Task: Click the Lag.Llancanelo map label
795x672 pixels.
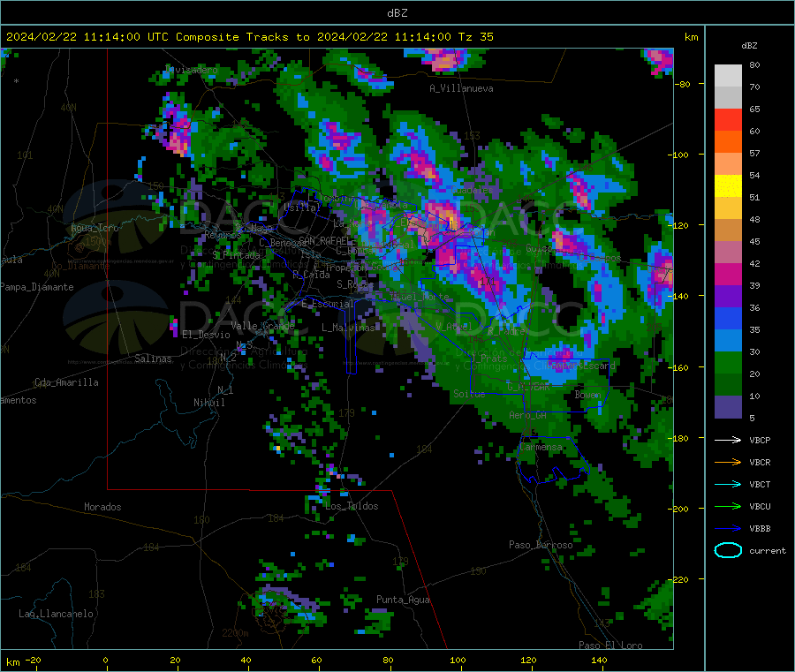Action: coord(56,614)
